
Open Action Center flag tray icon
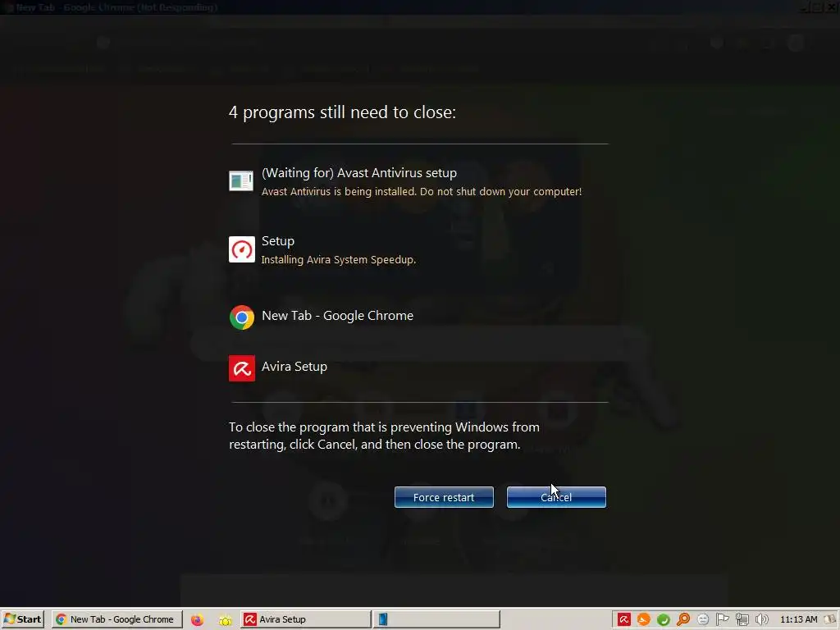click(722, 619)
